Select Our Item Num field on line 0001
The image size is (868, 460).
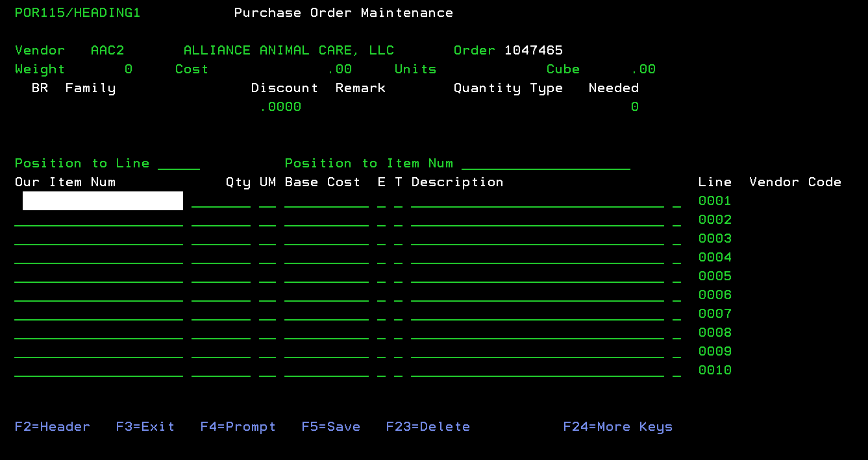(103, 201)
